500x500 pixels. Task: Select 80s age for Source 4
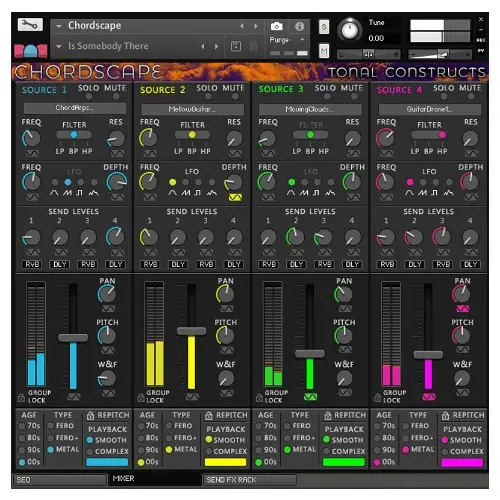pos(377,438)
